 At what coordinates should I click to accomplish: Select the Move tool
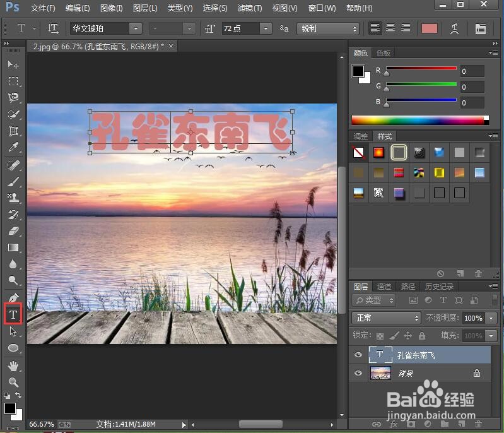tap(13, 64)
